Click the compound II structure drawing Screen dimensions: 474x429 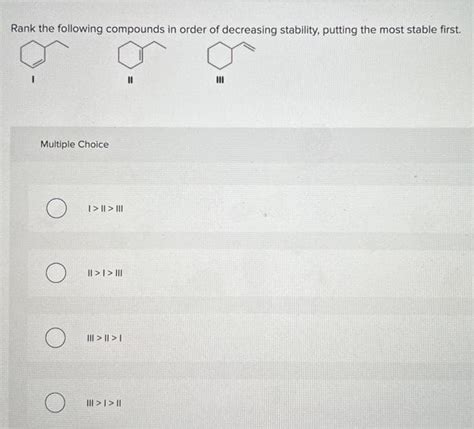pyautogui.click(x=142, y=54)
